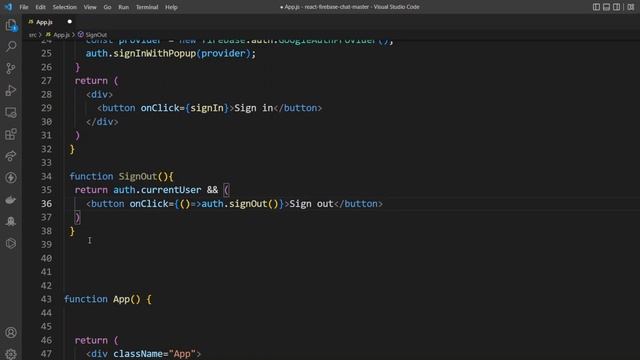This screenshot has width=640, height=360.
Task: Open the Run menu
Action: pos(123,7)
